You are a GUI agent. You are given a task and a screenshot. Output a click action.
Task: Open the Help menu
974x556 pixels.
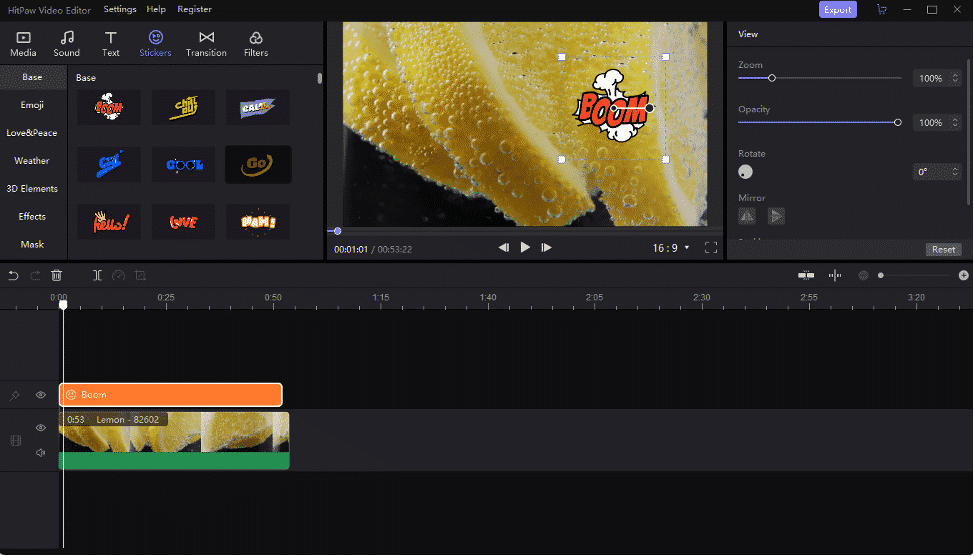(x=156, y=9)
